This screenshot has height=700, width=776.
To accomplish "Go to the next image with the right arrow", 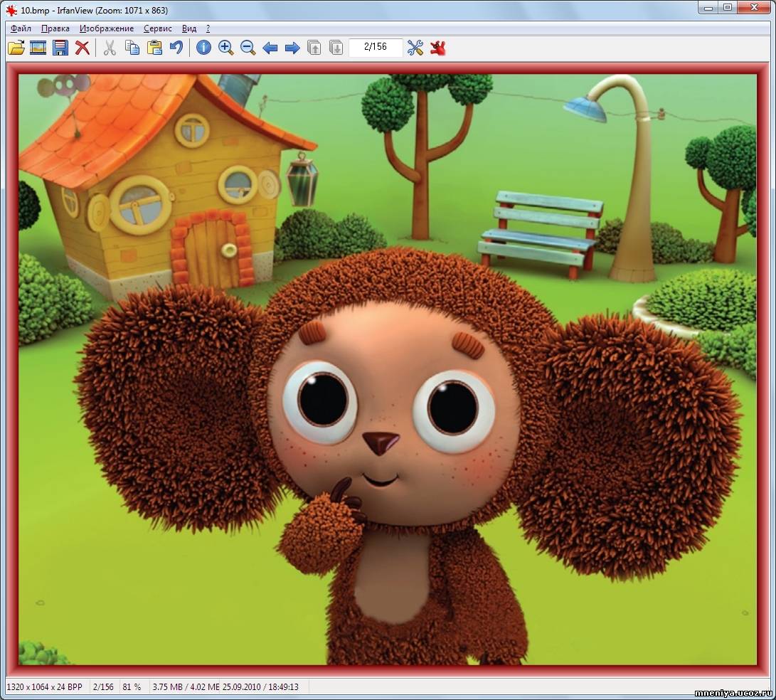I will point(292,48).
